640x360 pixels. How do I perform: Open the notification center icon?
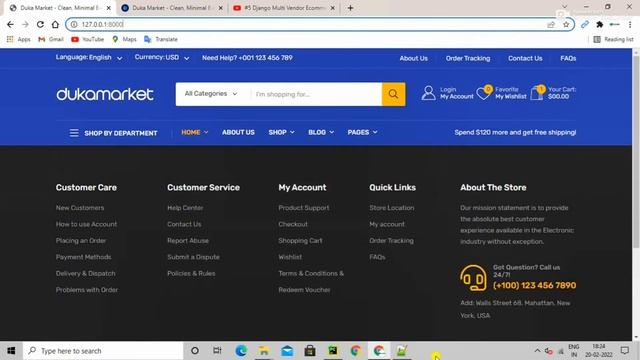click(625, 351)
